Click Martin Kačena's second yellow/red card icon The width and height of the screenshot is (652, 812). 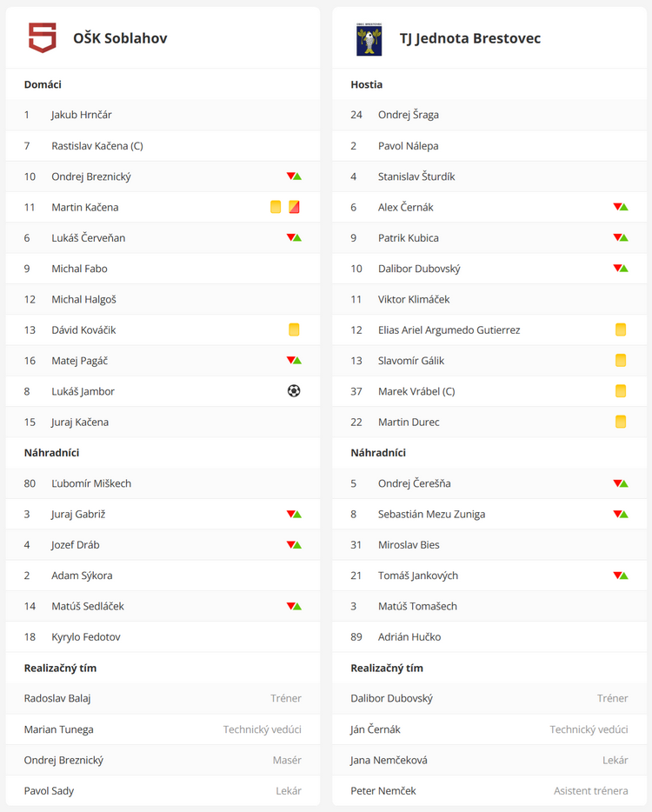[294, 207]
